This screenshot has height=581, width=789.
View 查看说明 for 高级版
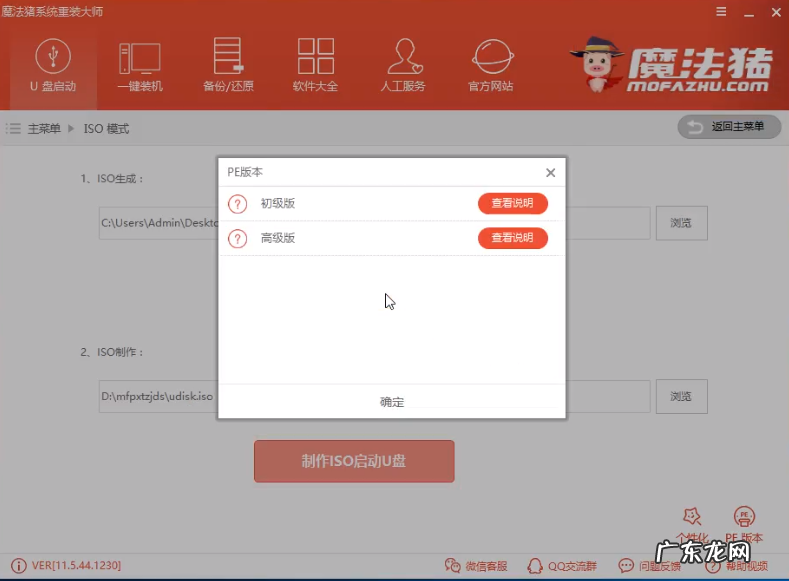(513, 238)
